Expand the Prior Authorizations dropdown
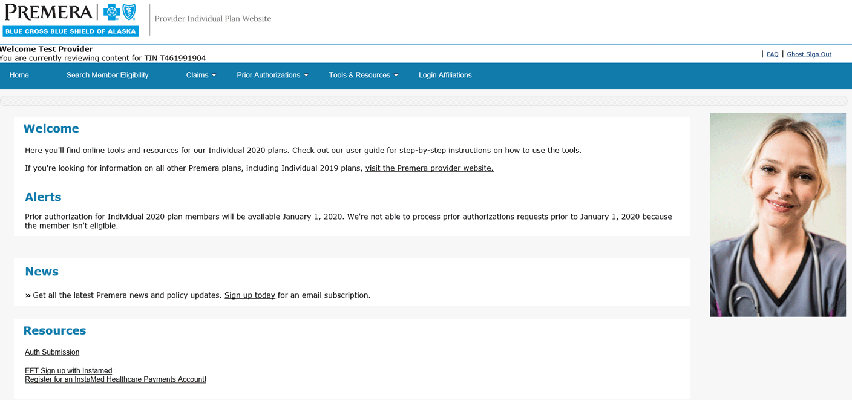 click(272, 75)
